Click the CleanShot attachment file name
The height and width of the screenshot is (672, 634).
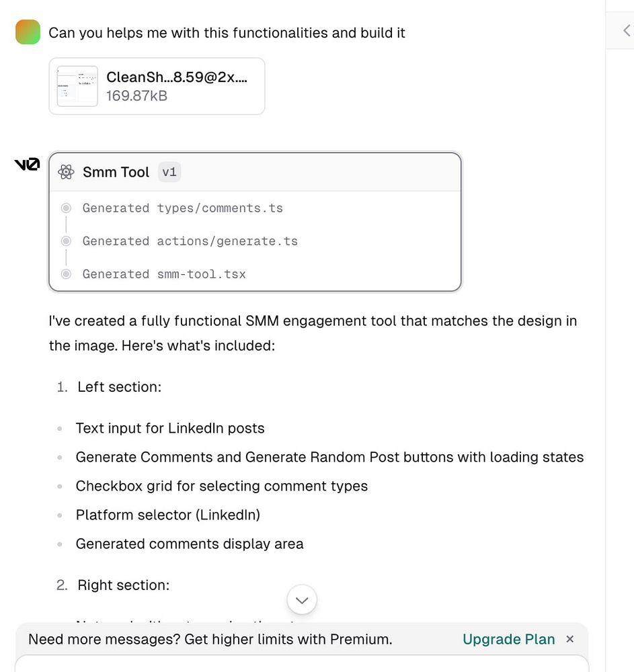[177, 77]
